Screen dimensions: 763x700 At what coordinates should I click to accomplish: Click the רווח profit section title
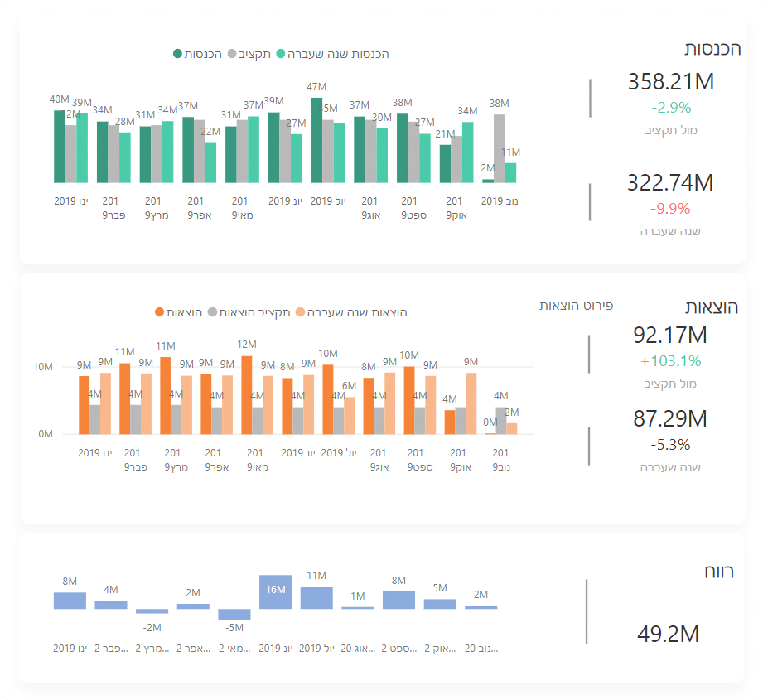(x=717, y=571)
